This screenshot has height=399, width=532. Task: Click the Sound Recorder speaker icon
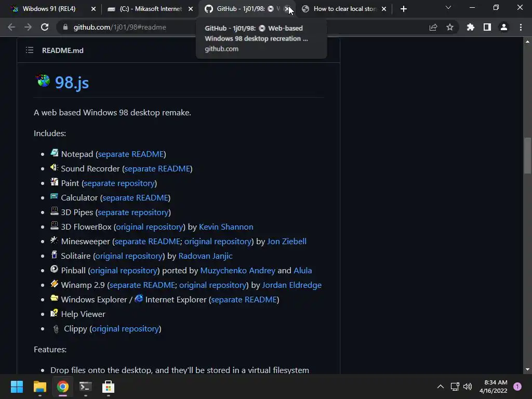pos(54,167)
